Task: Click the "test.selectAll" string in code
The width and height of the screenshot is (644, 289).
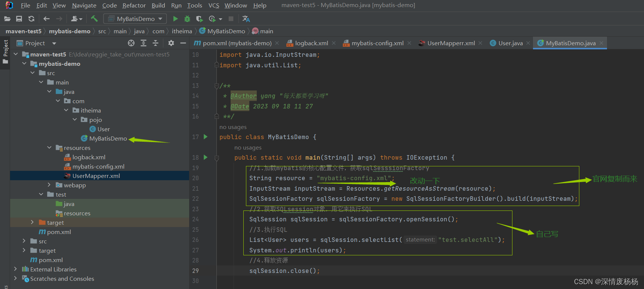Action: [x=468, y=240]
